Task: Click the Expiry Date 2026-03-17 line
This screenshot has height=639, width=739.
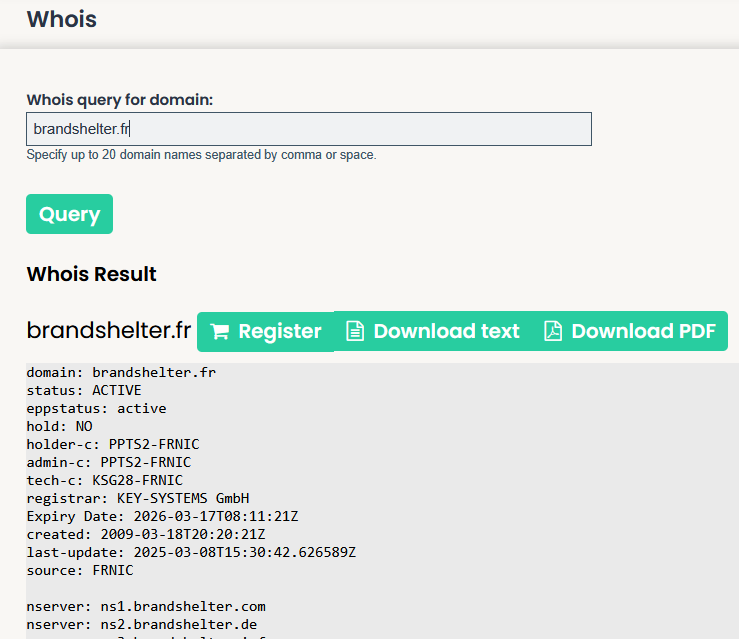Action: click(163, 516)
